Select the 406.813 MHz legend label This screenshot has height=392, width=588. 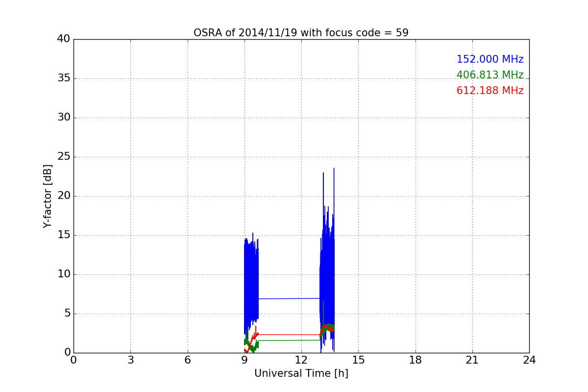click(490, 75)
